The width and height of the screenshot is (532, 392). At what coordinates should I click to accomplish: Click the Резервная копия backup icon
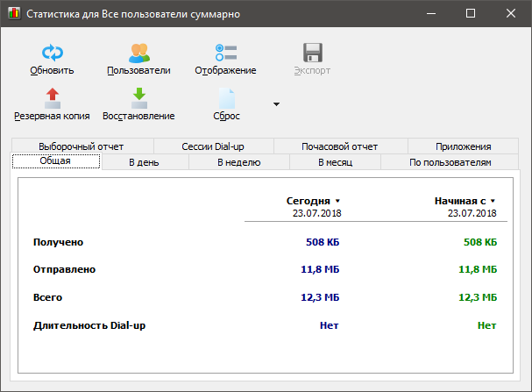click(53, 98)
